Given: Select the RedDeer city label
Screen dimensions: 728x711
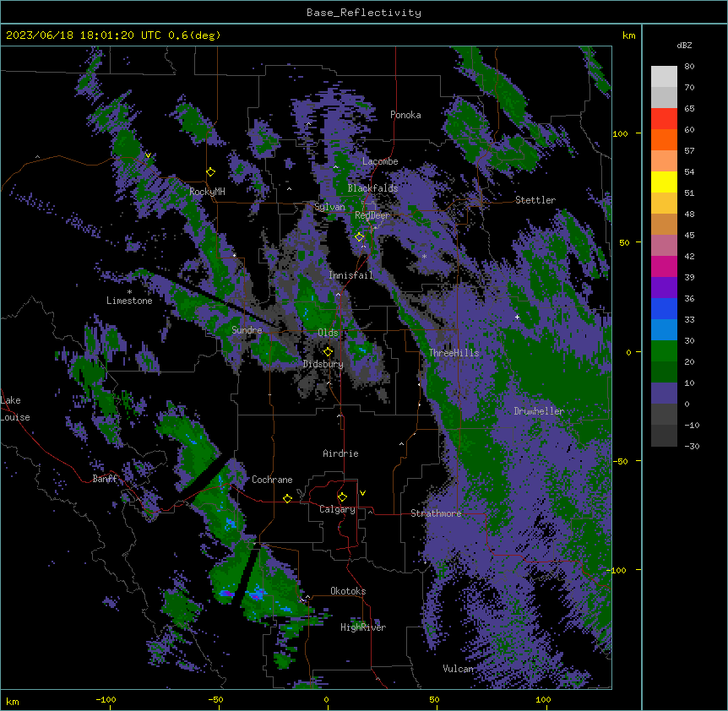Looking at the screenshot, I should pos(372,215).
